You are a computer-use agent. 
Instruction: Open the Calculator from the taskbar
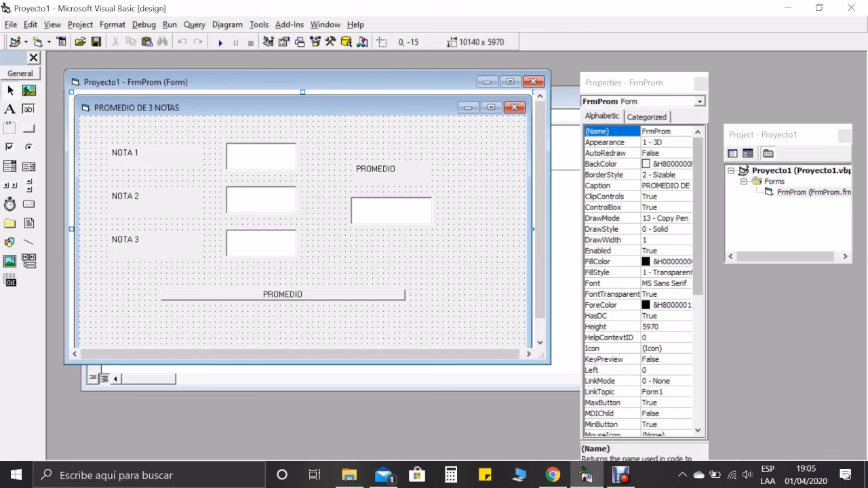click(x=451, y=475)
